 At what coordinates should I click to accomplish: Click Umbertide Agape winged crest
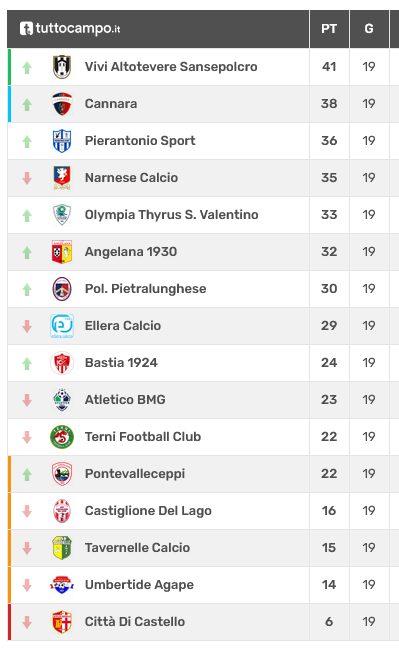[62, 585]
